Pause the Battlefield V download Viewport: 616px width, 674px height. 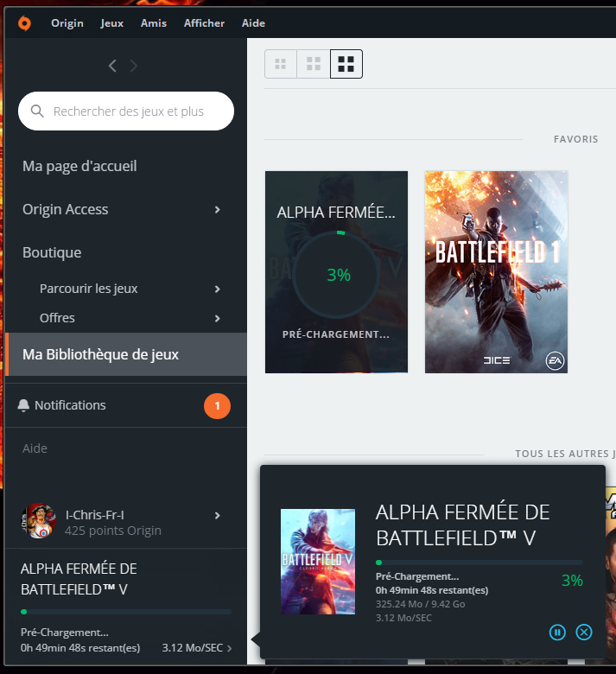pos(557,633)
